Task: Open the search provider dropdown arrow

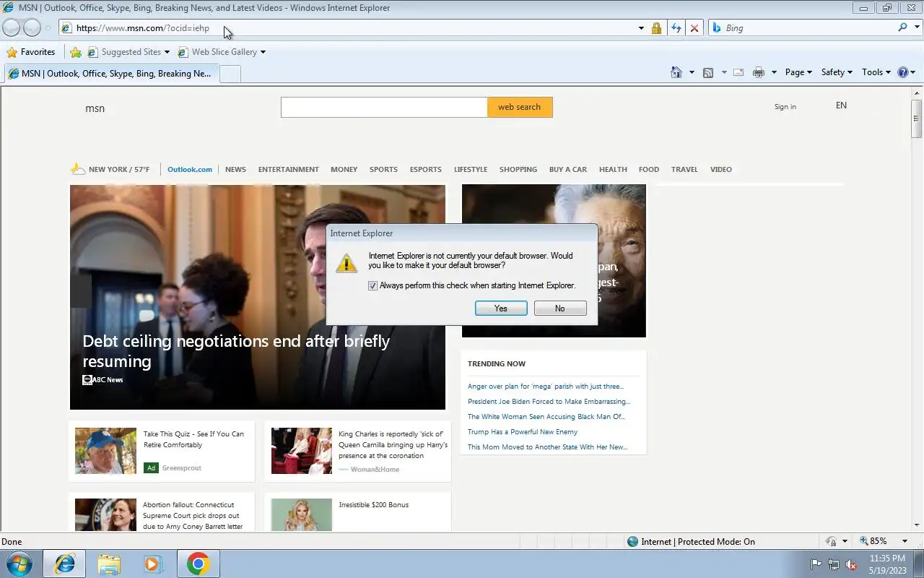Action: pyautogui.click(x=916, y=28)
